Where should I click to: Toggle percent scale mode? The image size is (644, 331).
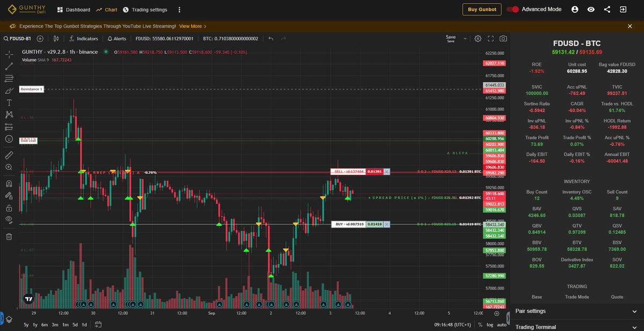480,325
